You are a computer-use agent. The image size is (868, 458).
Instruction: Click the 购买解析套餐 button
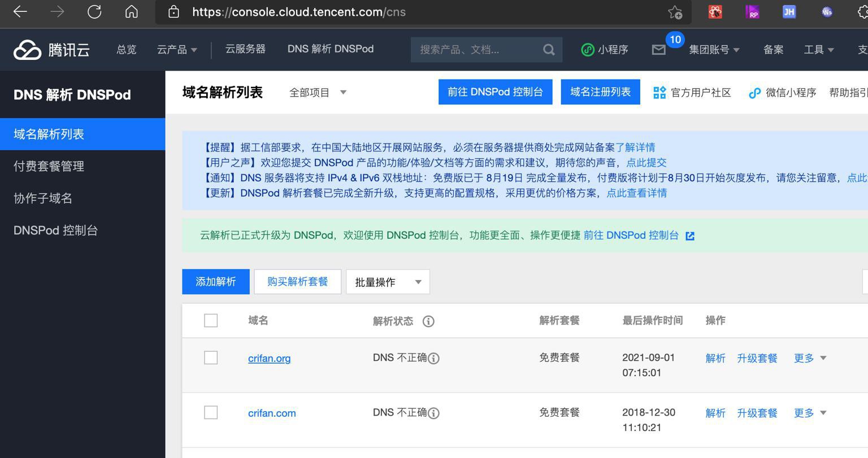(x=298, y=282)
